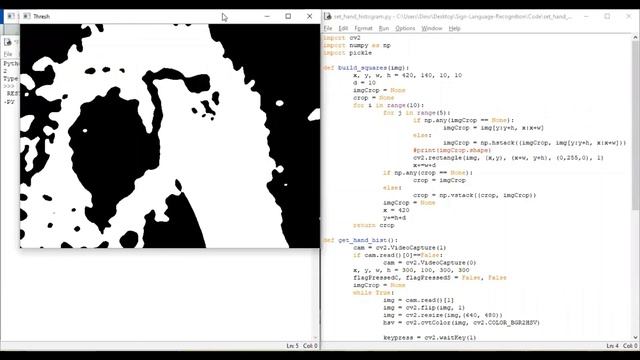
Task: Click the 'x, y, w, h = 420, 140, 10, 10' line
Action: 407,76
